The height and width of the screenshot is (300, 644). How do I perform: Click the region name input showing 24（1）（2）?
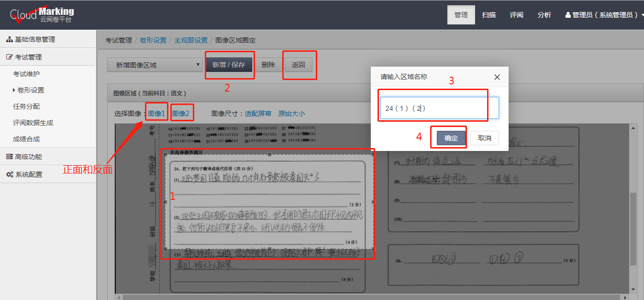(x=433, y=108)
